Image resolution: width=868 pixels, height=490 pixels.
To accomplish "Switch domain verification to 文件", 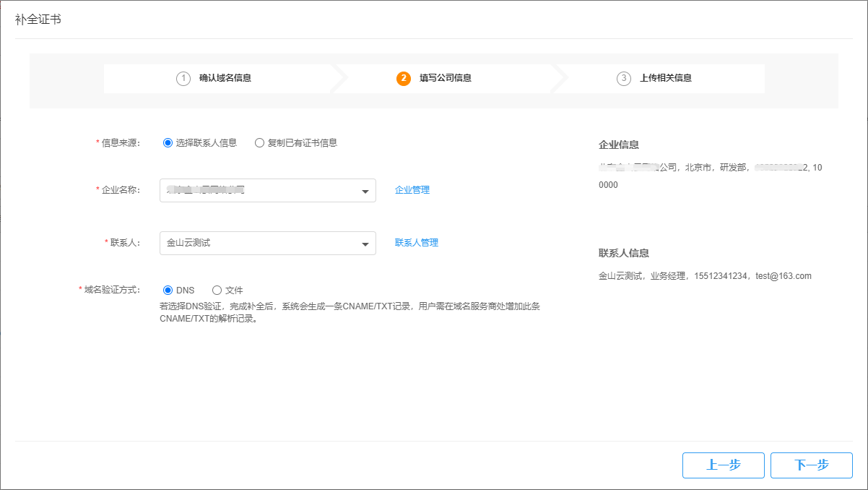I will click(217, 291).
